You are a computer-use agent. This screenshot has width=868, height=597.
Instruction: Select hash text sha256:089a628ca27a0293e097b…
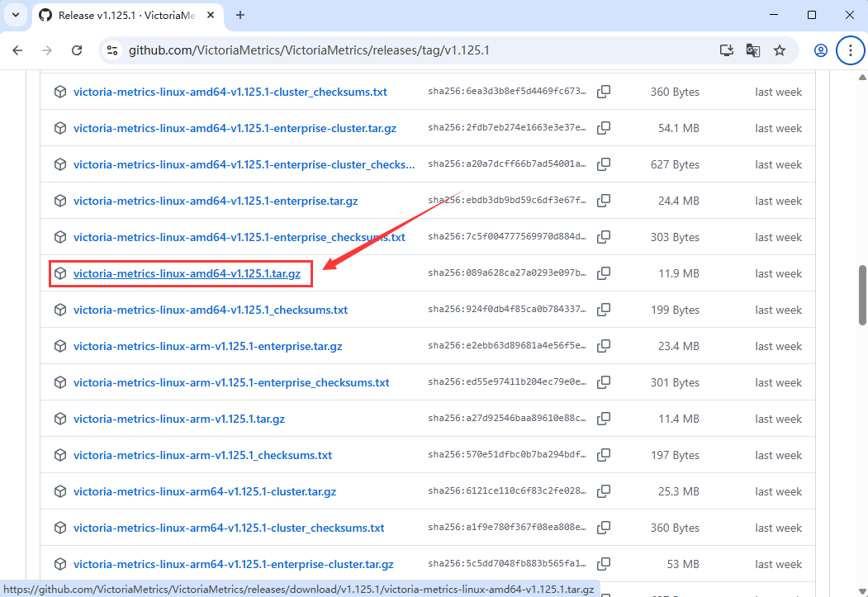point(506,272)
